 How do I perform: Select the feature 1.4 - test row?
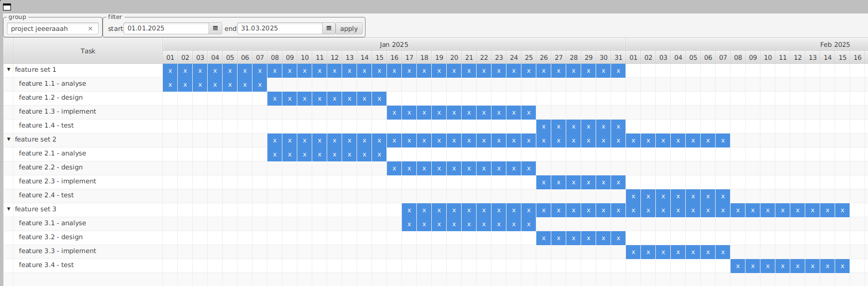[46, 126]
